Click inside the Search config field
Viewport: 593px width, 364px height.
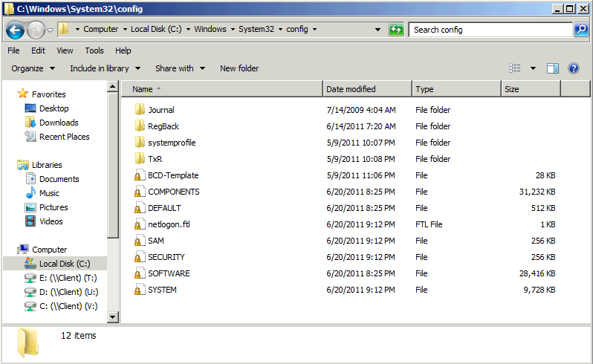(490, 30)
